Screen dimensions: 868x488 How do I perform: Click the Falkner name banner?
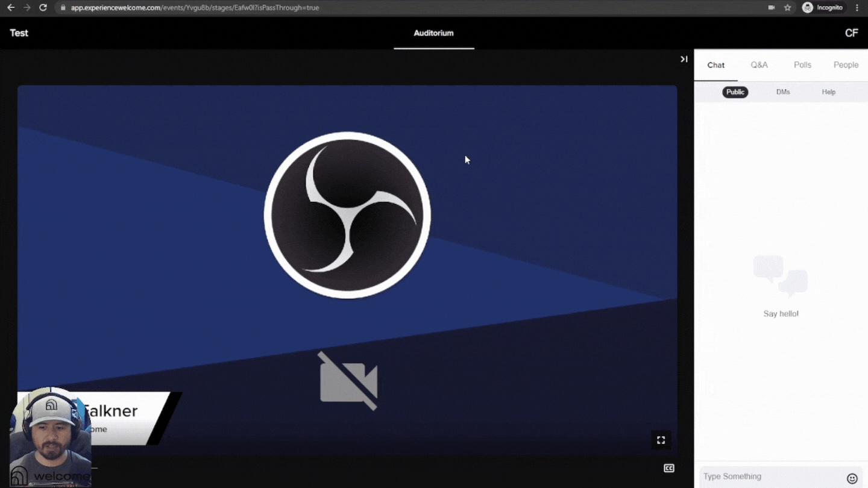(99, 418)
